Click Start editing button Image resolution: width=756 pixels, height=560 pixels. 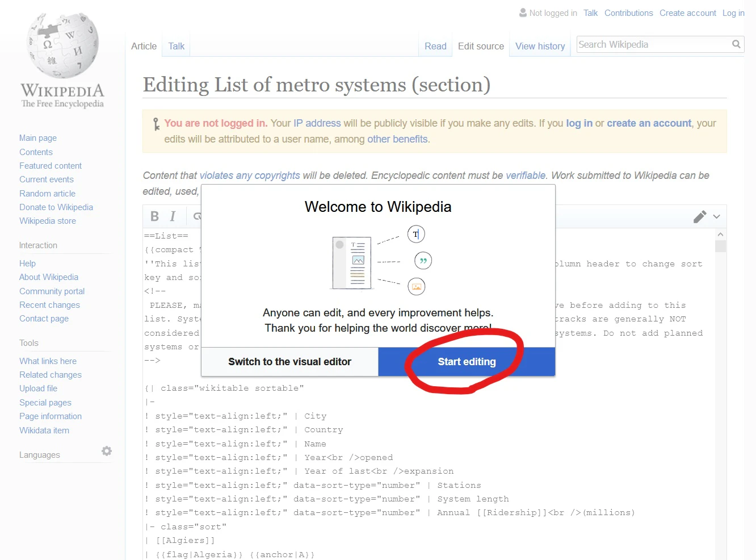pos(467,362)
